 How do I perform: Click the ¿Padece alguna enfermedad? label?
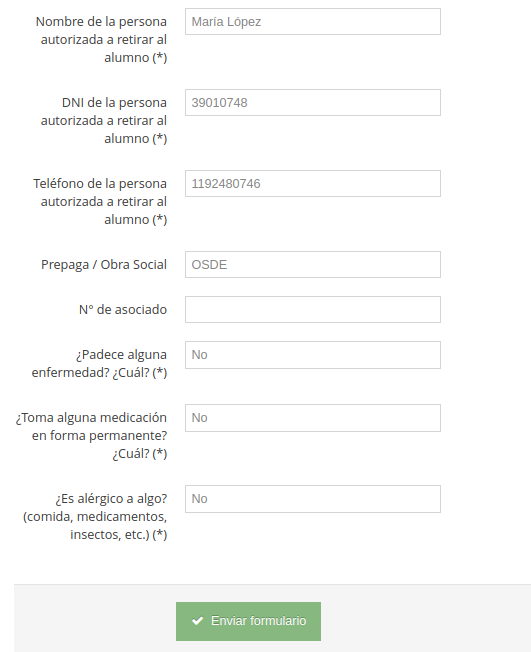[x=99, y=363]
